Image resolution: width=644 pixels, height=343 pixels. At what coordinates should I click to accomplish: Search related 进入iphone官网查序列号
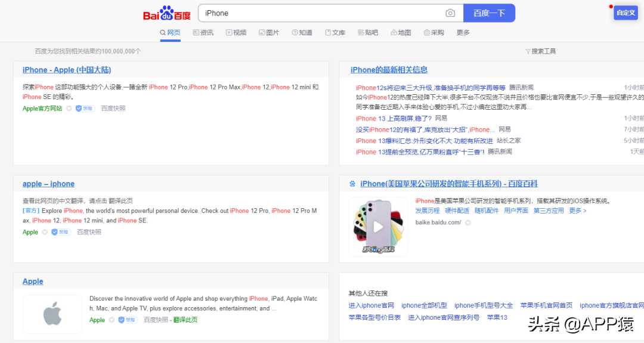(x=444, y=317)
